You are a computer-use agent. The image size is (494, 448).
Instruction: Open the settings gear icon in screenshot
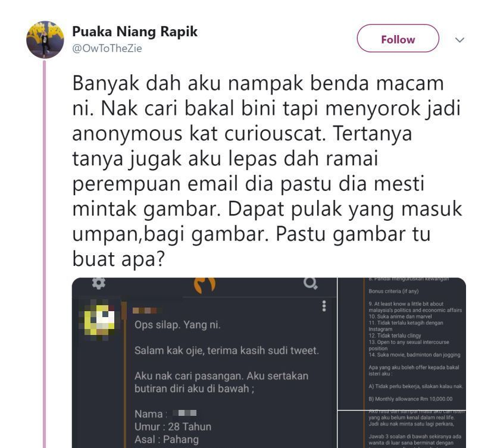pyautogui.click(x=99, y=283)
